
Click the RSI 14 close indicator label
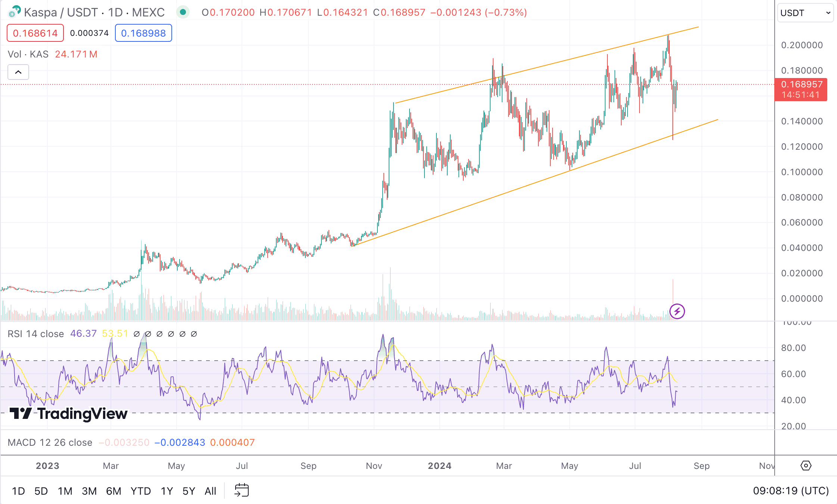pos(36,334)
